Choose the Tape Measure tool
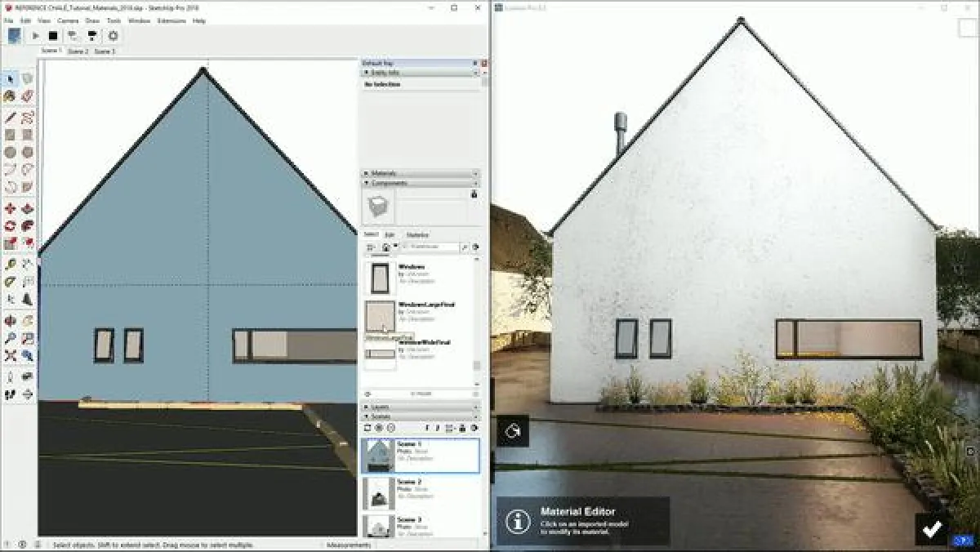Image resolution: width=980 pixels, height=552 pixels. coord(10,264)
